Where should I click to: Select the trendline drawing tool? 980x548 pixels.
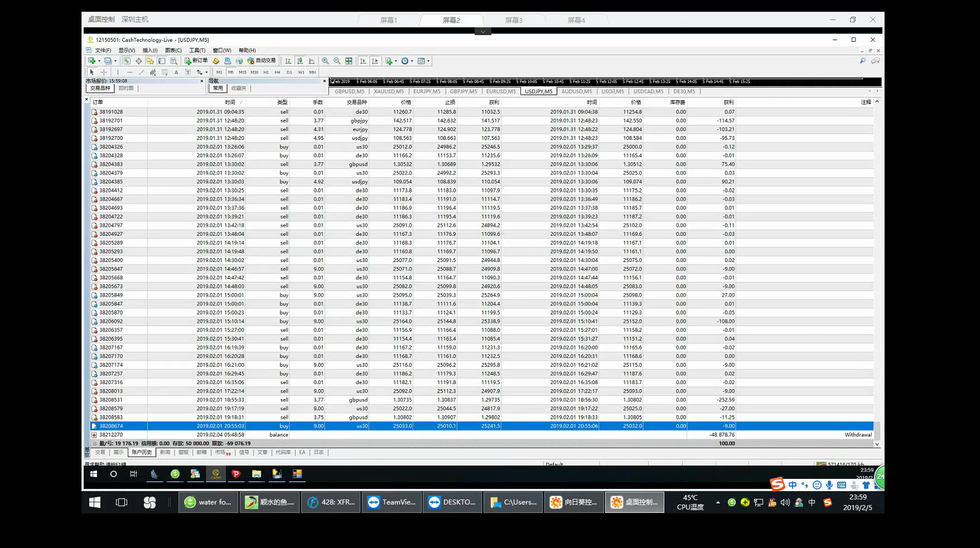point(141,72)
